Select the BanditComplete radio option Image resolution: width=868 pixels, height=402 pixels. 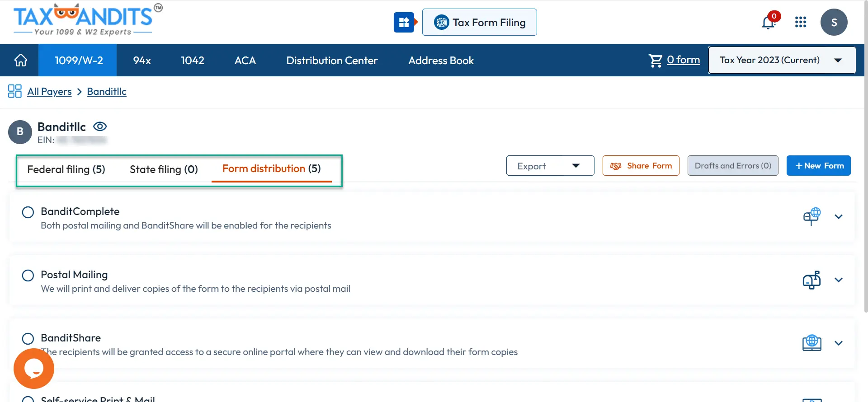28,212
